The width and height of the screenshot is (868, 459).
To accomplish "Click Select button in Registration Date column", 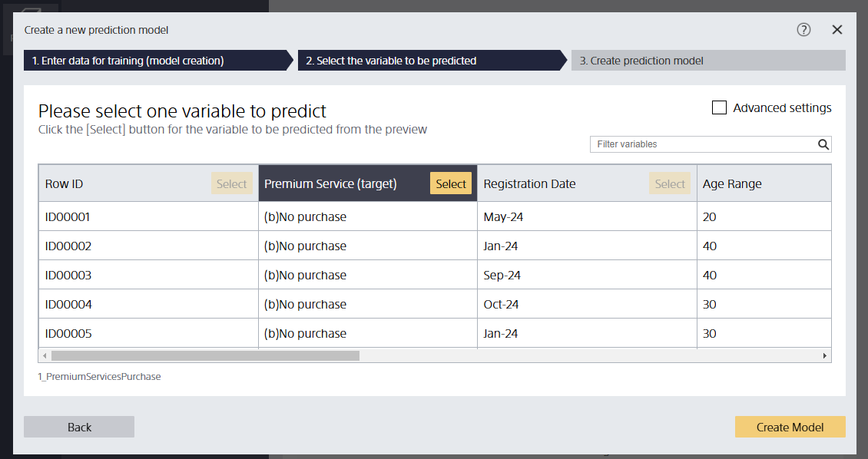I will 670,184.
